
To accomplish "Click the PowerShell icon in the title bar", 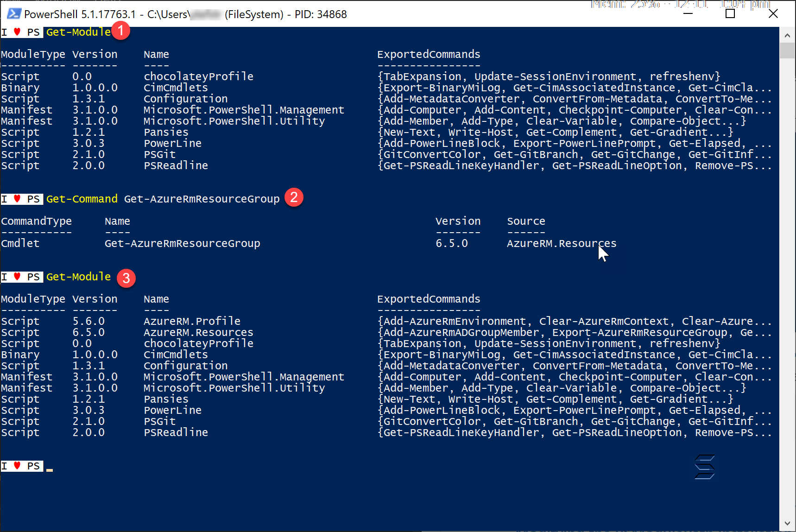I will pos(13,14).
